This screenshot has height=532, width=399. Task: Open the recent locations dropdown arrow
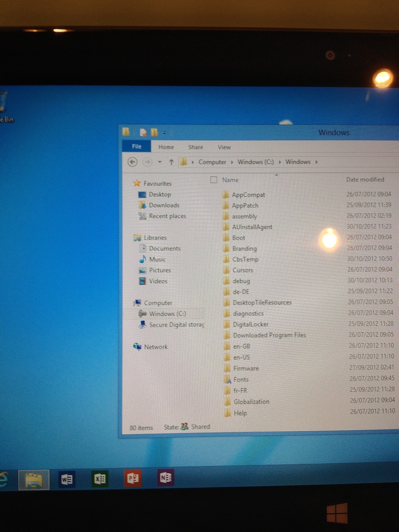[159, 162]
